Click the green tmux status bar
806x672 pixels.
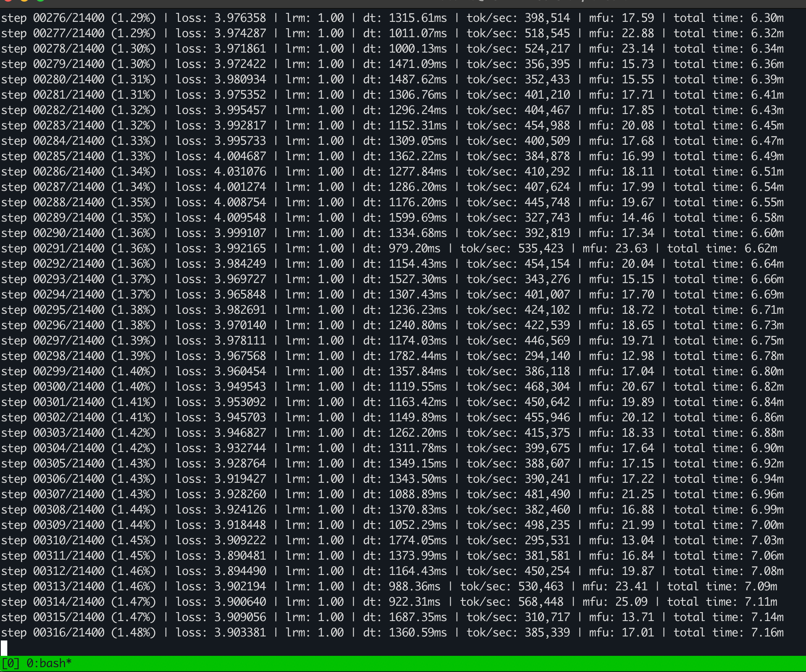point(404,663)
